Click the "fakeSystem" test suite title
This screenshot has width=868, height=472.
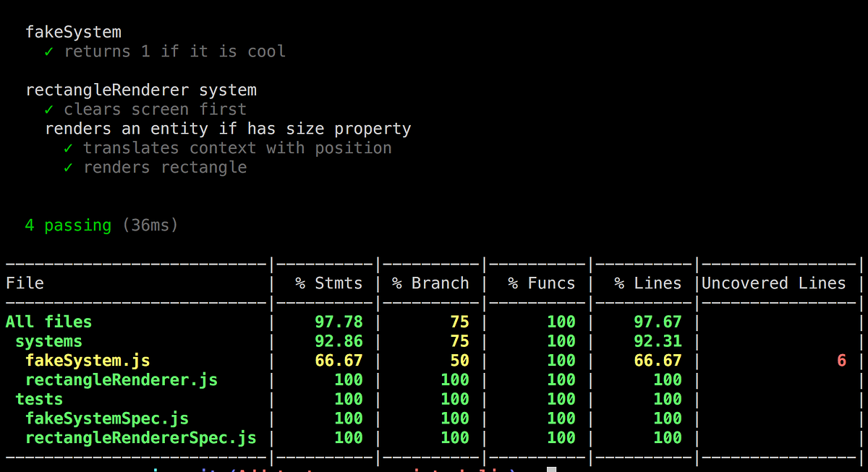pos(73,31)
